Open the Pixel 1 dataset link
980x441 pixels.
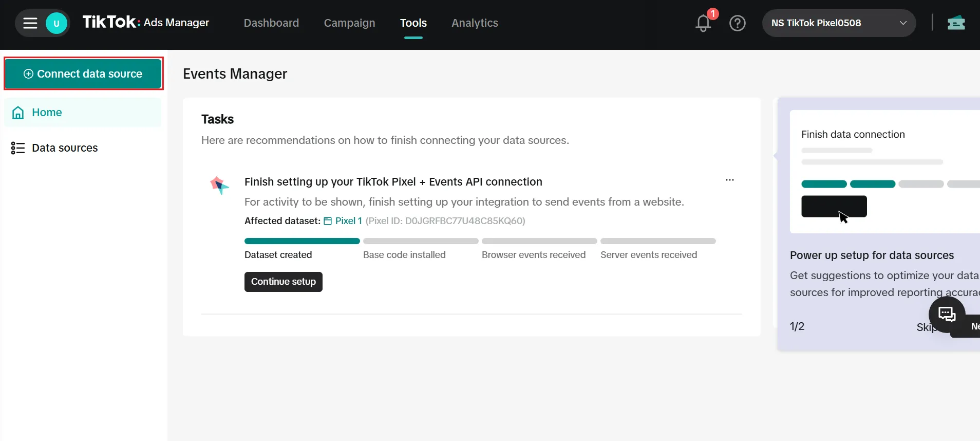348,221
